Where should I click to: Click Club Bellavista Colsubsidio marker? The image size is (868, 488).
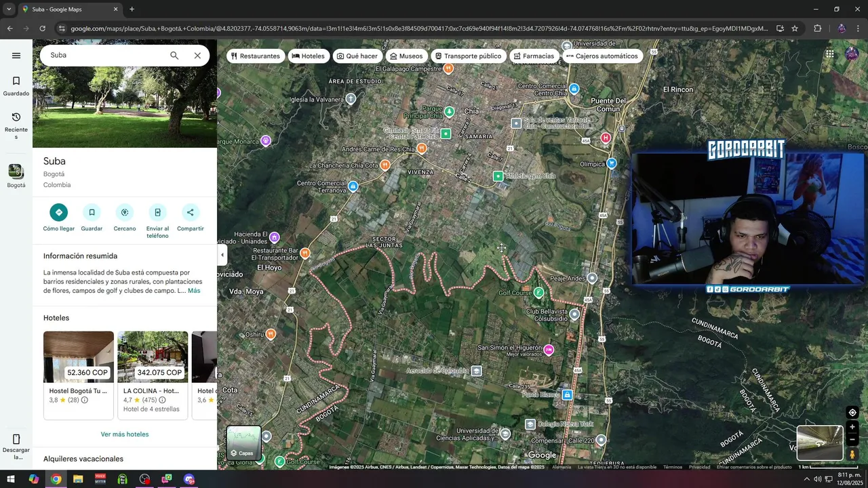pyautogui.click(x=574, y=314)
